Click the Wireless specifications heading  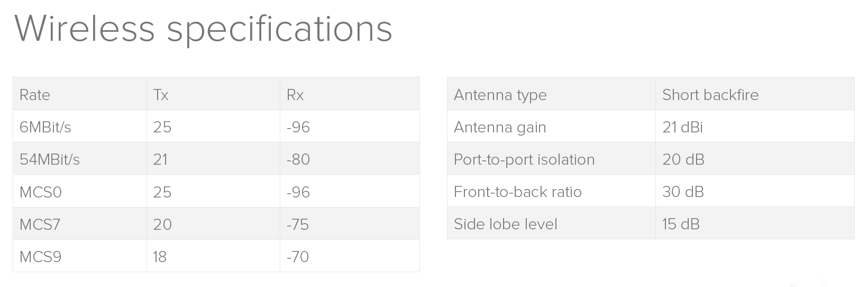click(x=203, y=29)
